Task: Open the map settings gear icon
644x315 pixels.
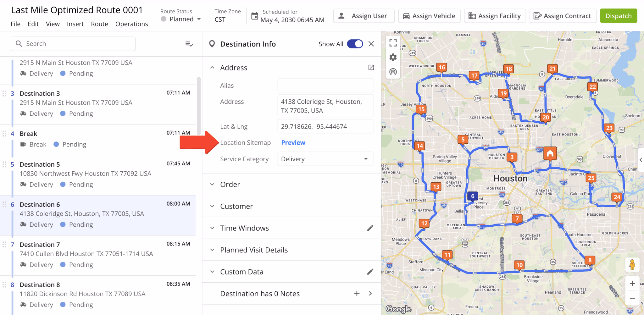Action: pyautogui.click(x=393, y=57)
